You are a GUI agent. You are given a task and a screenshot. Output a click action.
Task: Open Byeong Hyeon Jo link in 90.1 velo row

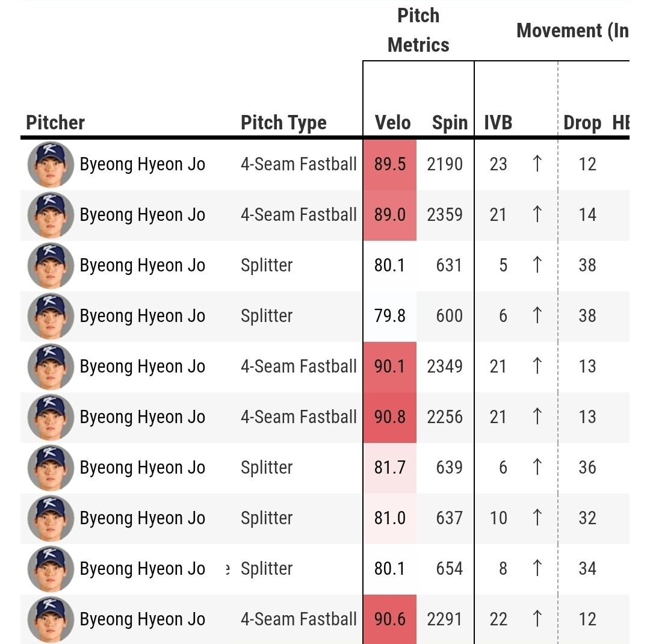pyautogui.click(x=142, y=367)
